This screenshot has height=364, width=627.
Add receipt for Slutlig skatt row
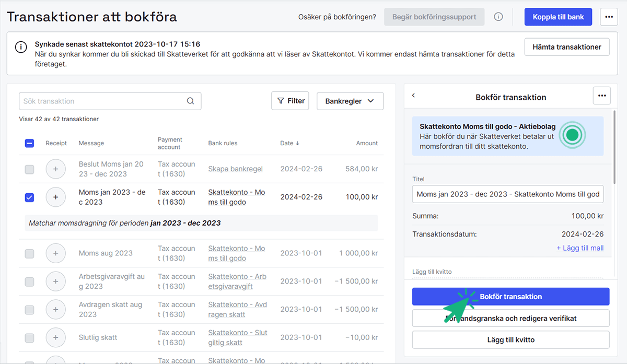click(56, 338)
